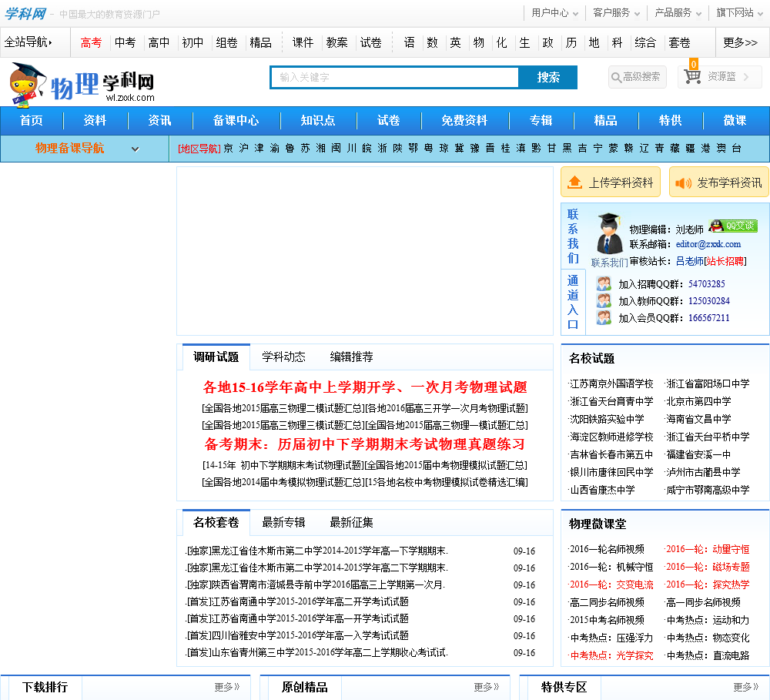
Task: Click QQ group number 54703285
Action: 707,284
